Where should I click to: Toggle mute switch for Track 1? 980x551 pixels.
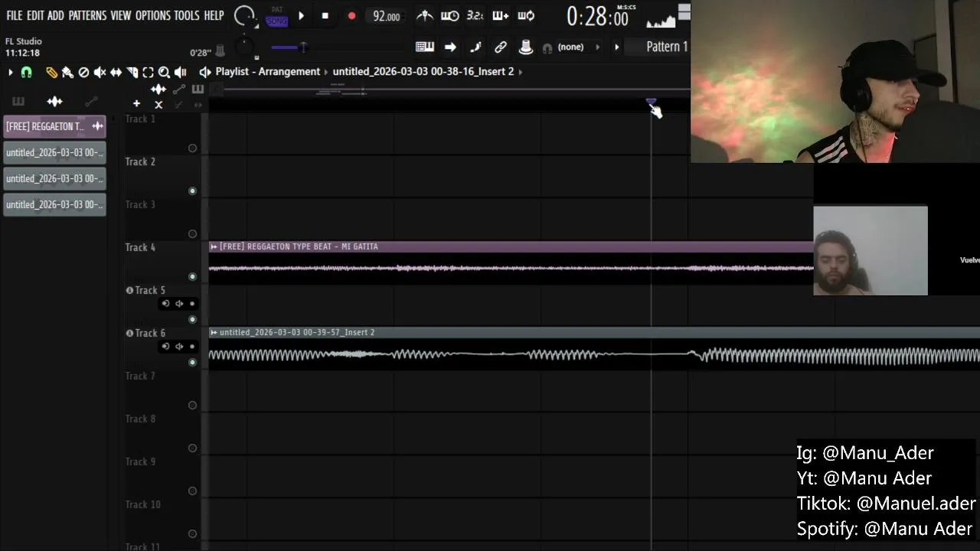coord(192,148)
